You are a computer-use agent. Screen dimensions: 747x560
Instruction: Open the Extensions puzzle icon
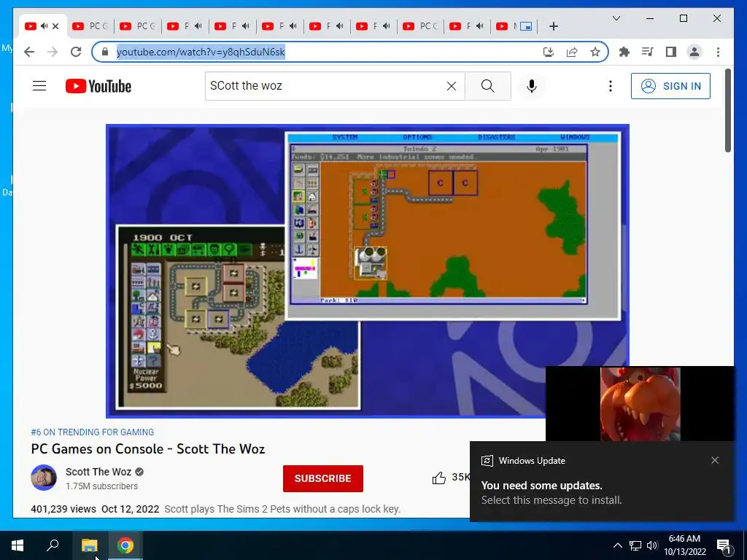coord(624,52)
